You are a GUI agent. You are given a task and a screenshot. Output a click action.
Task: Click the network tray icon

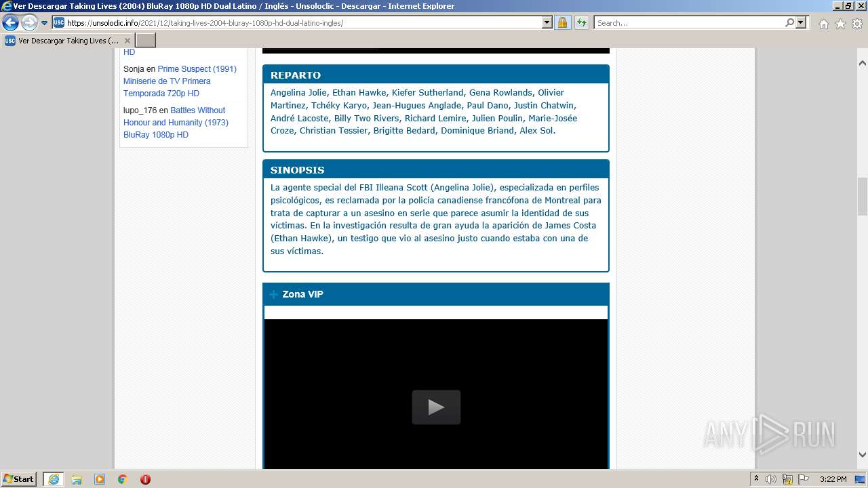click(x=787, y=479)
